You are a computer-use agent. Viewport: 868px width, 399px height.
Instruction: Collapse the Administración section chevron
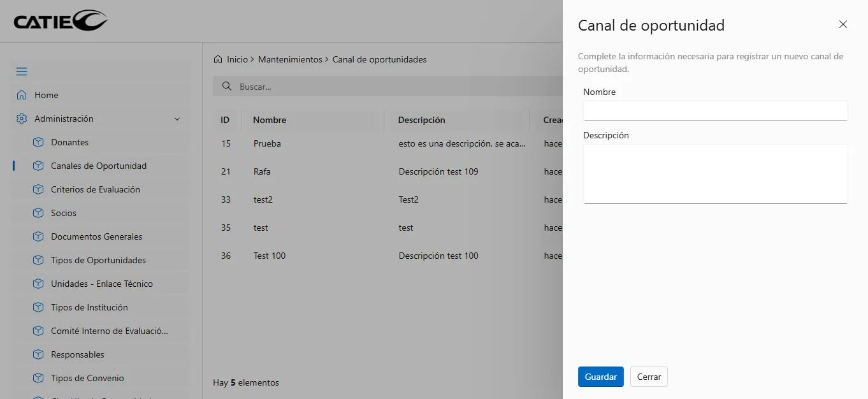coord(177,119)
